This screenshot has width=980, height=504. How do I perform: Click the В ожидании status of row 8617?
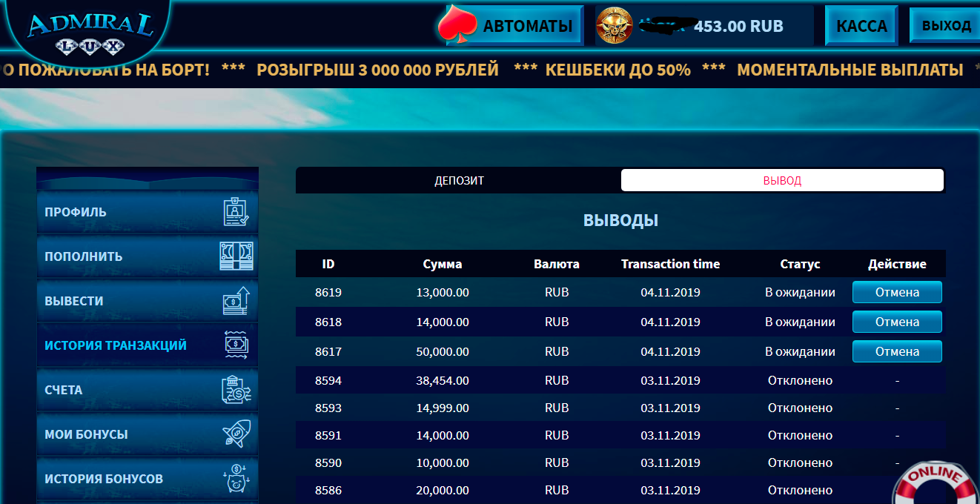tap(800, 351)
